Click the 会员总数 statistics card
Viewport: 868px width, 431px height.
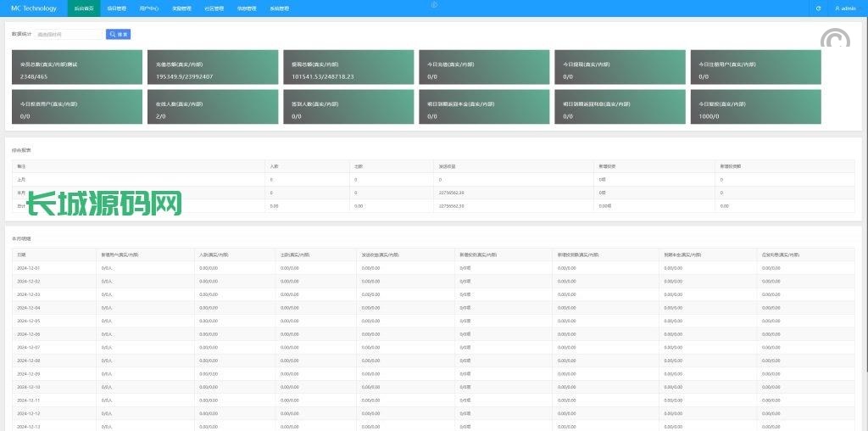coord(77,68)
